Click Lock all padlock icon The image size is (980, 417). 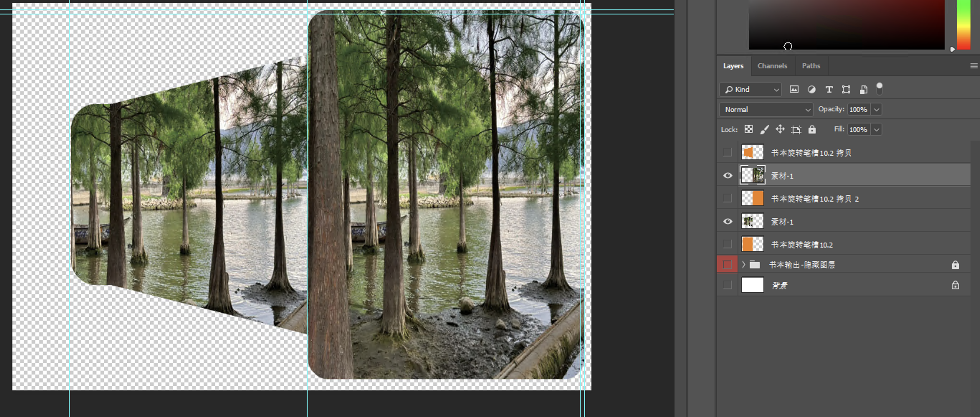(x=812, y=130)
